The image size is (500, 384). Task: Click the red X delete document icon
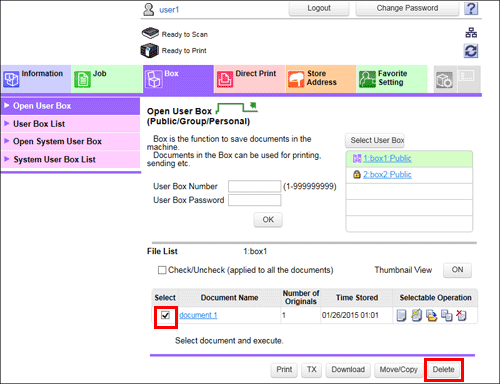point(461,315)
